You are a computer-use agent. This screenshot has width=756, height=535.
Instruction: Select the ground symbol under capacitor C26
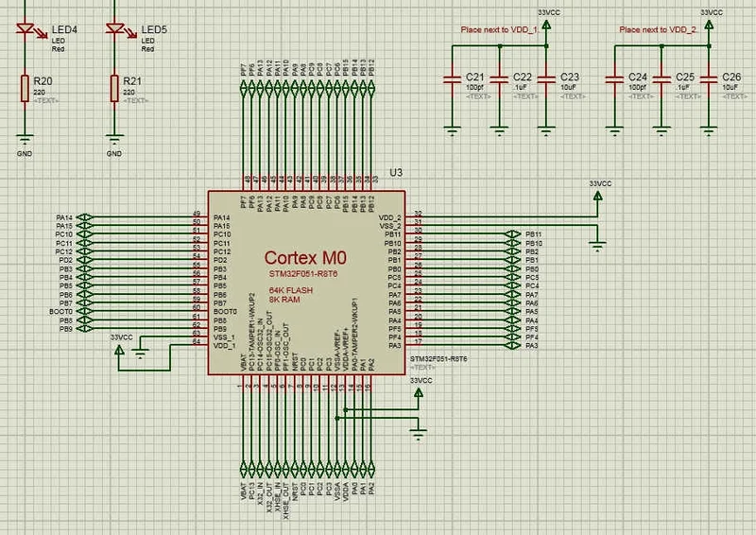[x=708, y=131]
